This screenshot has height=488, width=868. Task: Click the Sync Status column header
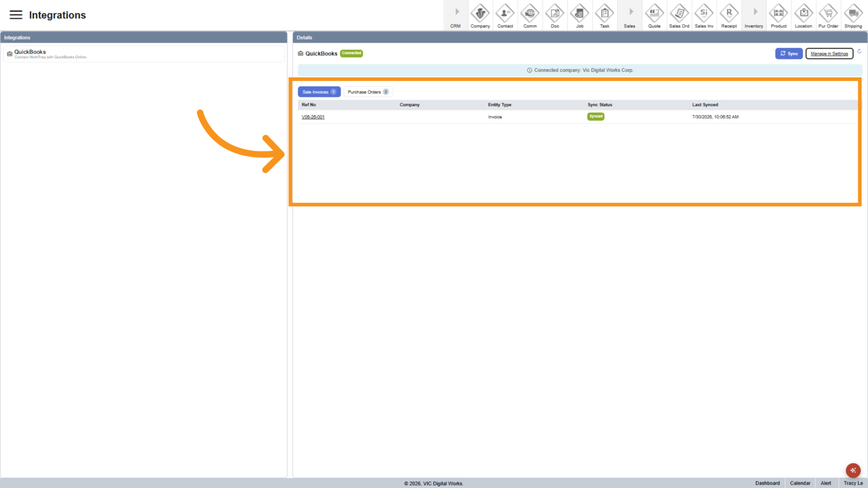[x=600, y=105]
